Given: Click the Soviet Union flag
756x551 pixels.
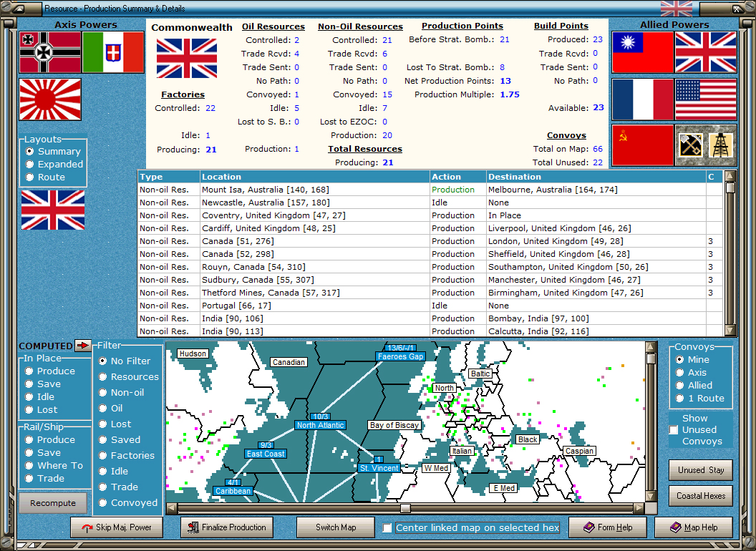Looking at the screenshot, I should click(x=642, y=145).
